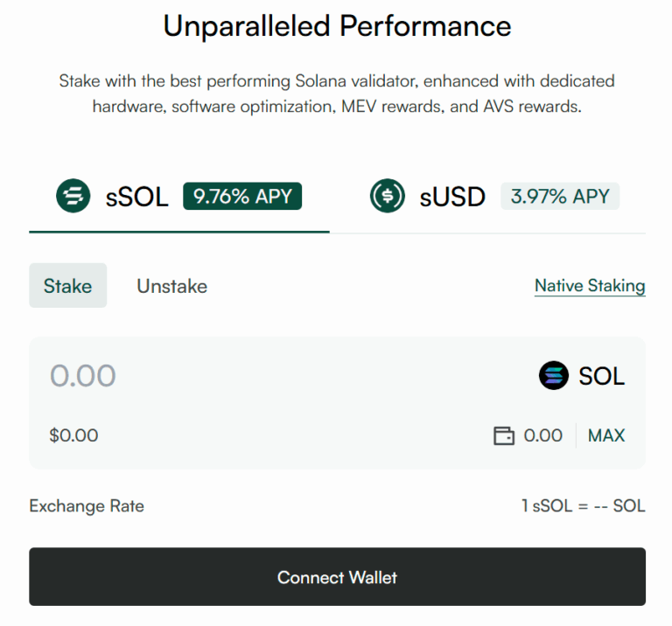Click the Solana SOL logo icon
672x626 pixels.
tap(554, 377)
